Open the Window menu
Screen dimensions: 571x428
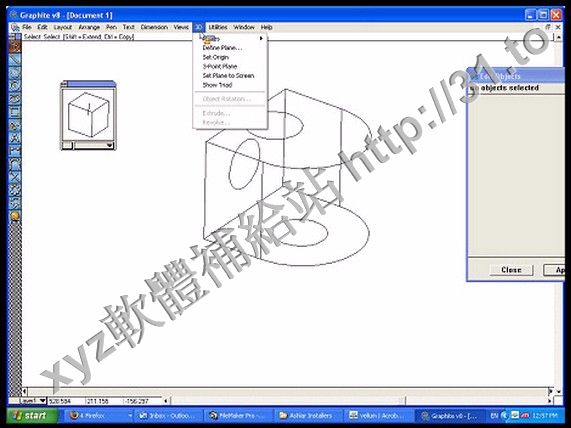(x=244, y=27)
